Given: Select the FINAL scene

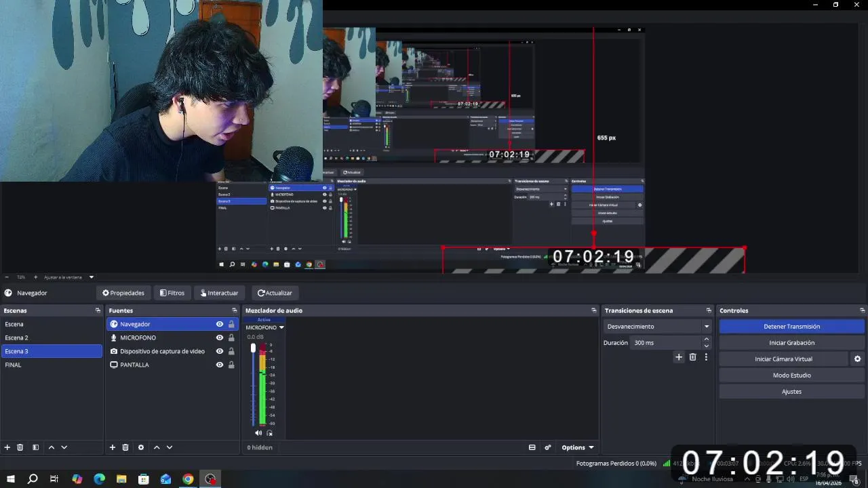Looking at the screenshot, I should coord(52,365).
